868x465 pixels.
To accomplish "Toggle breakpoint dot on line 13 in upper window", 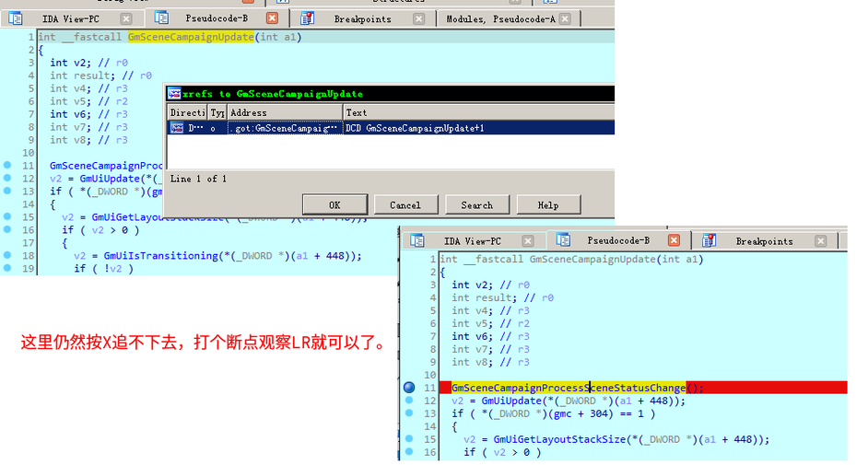I will click(x=7, y=191).
